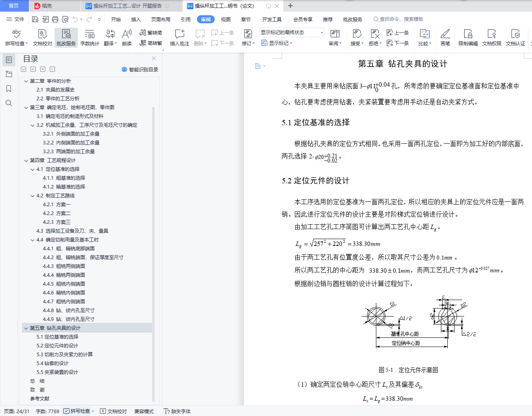Close the 目录 panel
The height and width of the screenshot is (416, 532).
click(x=154, y=59)
